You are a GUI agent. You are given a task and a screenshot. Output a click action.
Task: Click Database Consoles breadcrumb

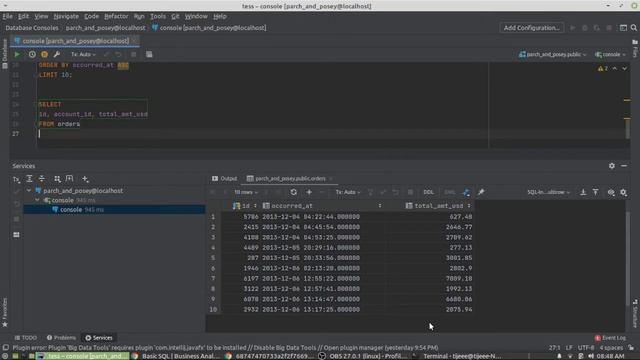click(x=32, y=28)
